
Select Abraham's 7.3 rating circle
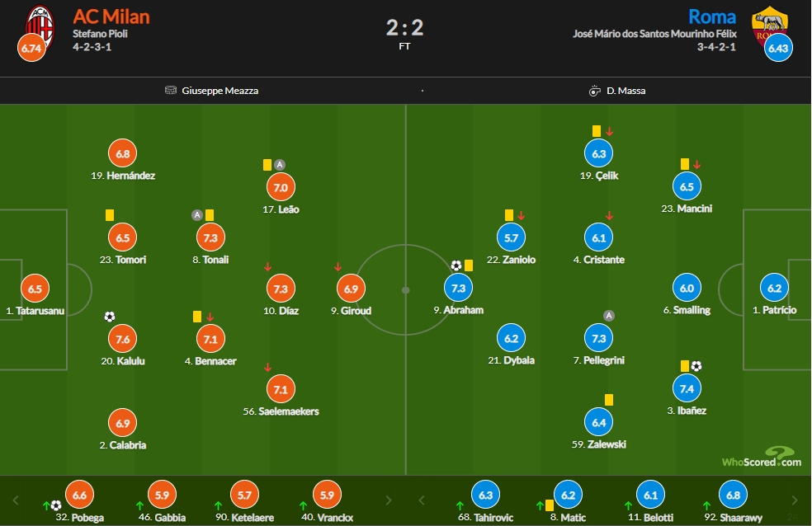[x=460, y=288]
